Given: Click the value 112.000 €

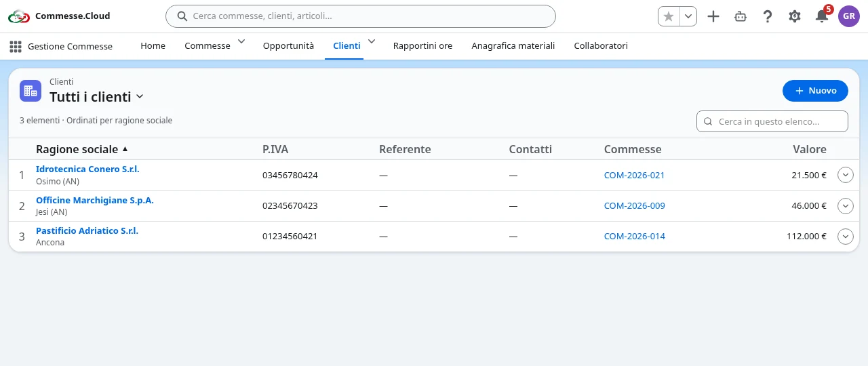Looking at the screenshot, I should pos(807,237).
